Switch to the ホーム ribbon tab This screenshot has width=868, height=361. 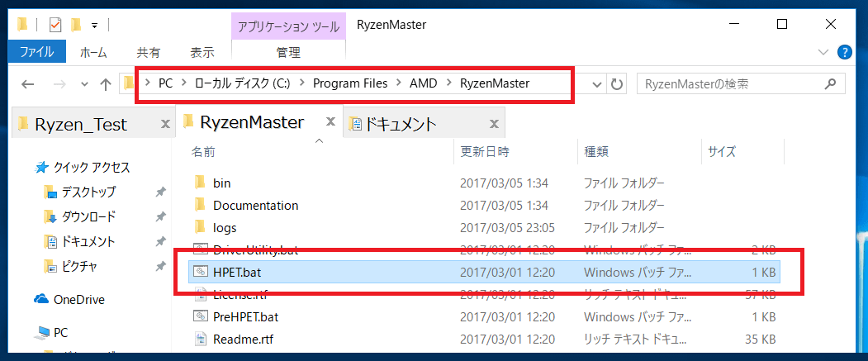[x=93, y=53]
